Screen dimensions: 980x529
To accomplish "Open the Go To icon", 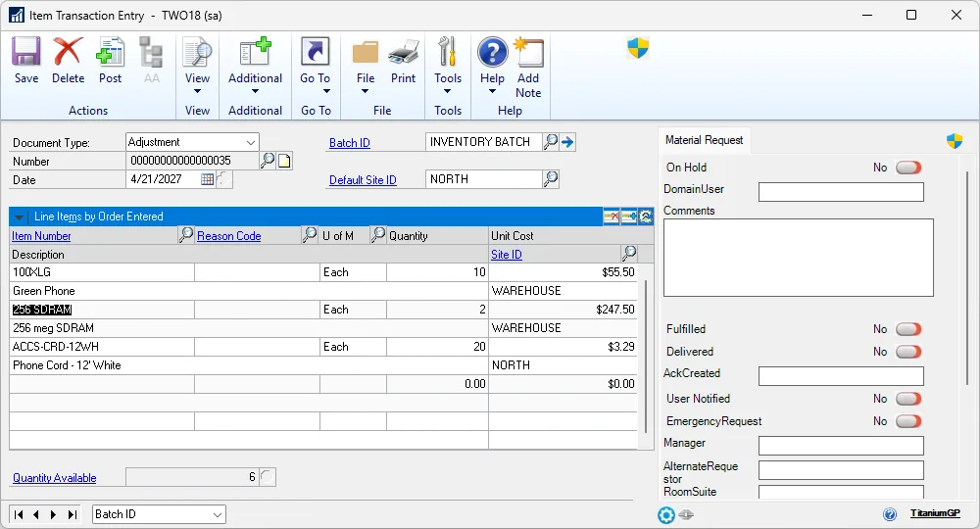I will coord(315,51).
